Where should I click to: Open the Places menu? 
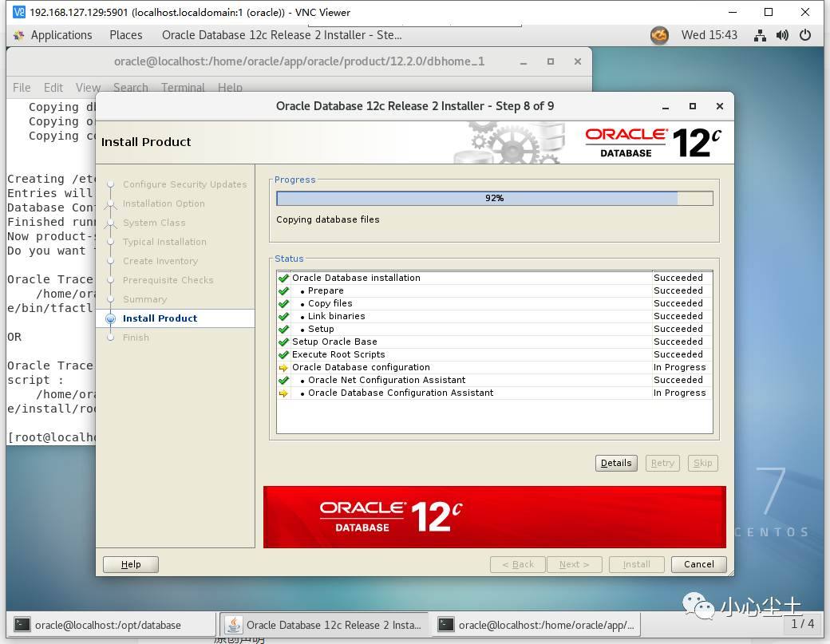pos(126,35)
